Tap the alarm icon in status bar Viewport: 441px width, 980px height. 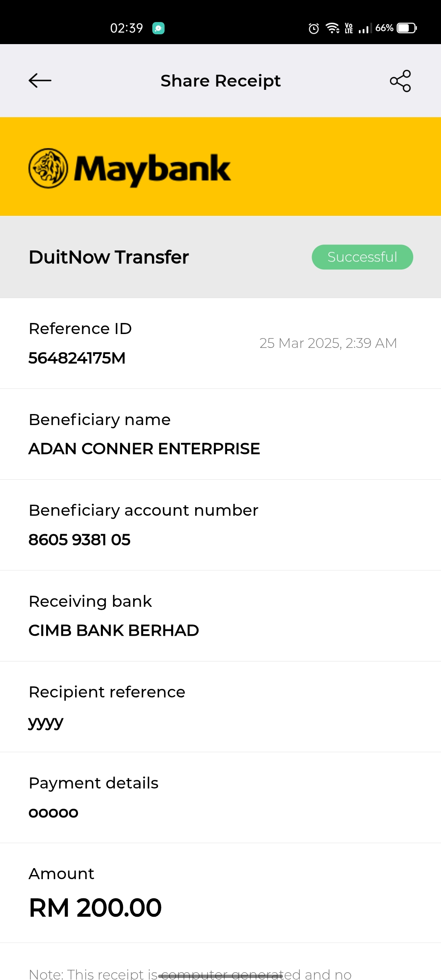click(x=314, y=28)
